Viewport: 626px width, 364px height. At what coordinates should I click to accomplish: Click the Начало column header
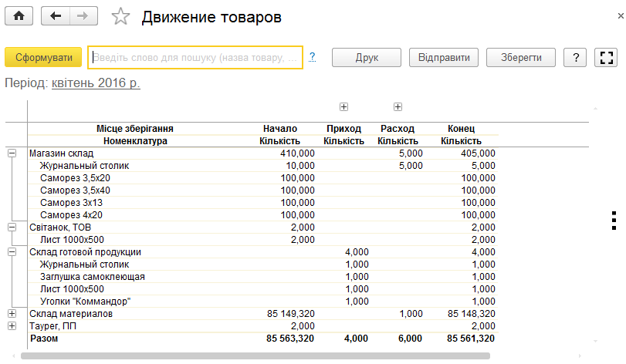pyautogui.click(x=280, y=129)
